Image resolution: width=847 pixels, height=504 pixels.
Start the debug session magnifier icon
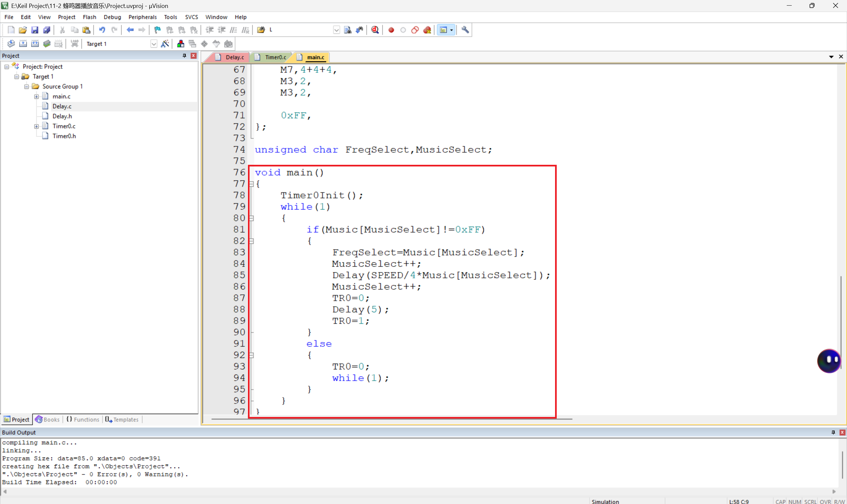click(x=375, y=30)
